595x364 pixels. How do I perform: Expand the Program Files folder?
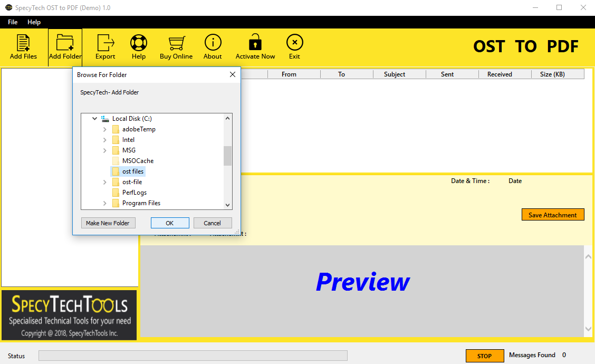(104, 203)
